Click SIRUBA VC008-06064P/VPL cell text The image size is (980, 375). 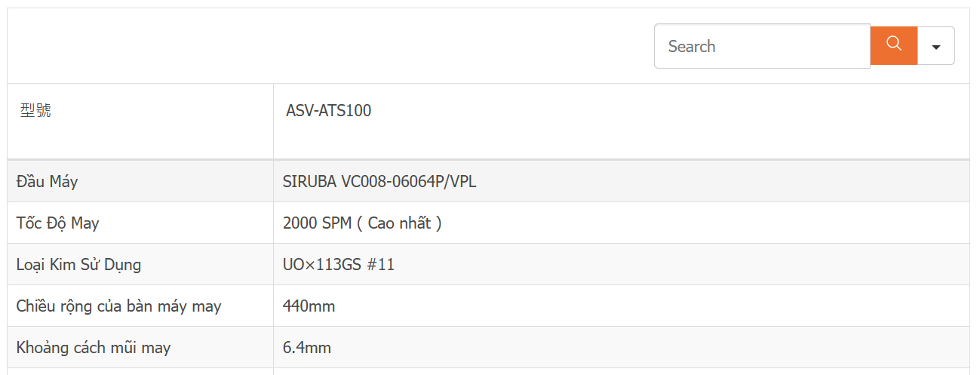[x=379, y=182]
